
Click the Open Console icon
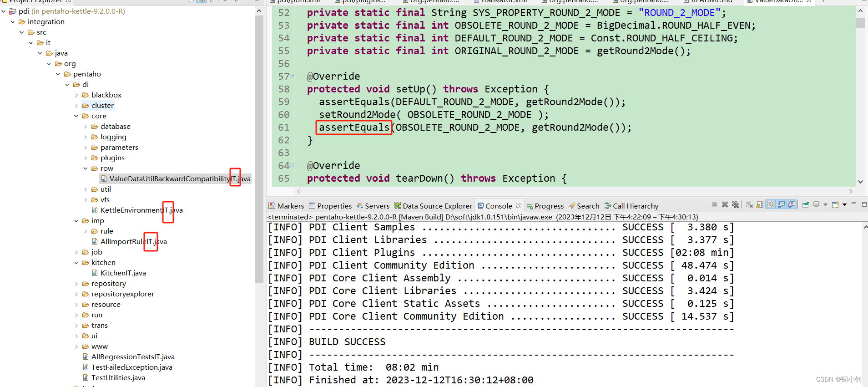tap(835, 204)
